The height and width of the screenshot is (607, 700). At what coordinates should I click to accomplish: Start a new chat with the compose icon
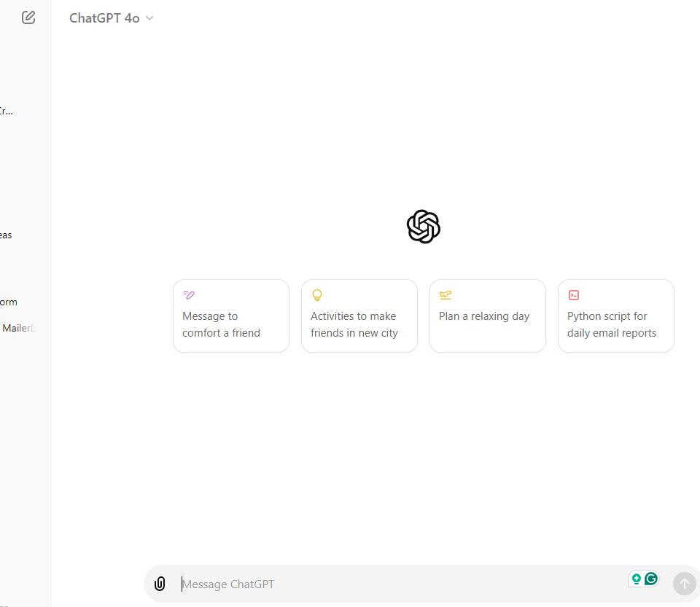(28, 17)
